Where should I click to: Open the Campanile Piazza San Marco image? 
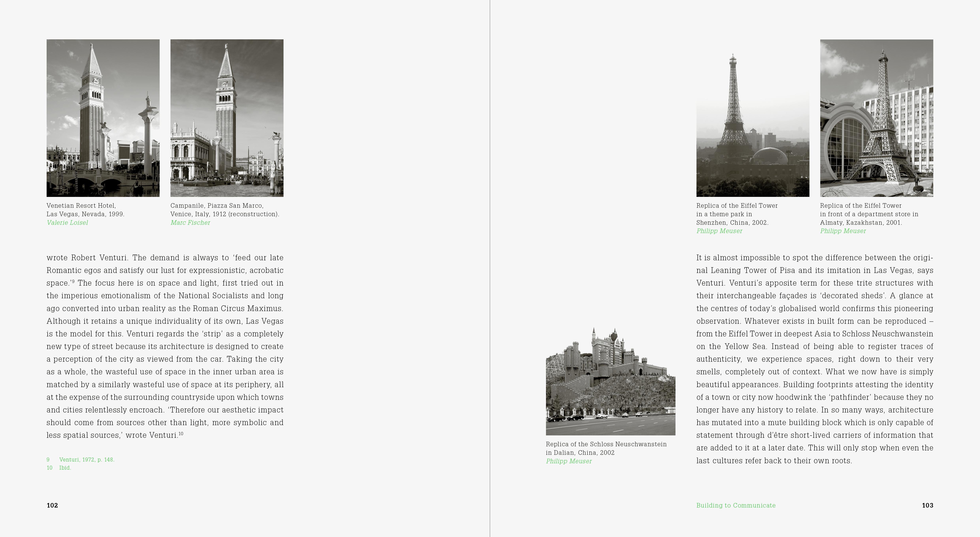click(227, 118)
